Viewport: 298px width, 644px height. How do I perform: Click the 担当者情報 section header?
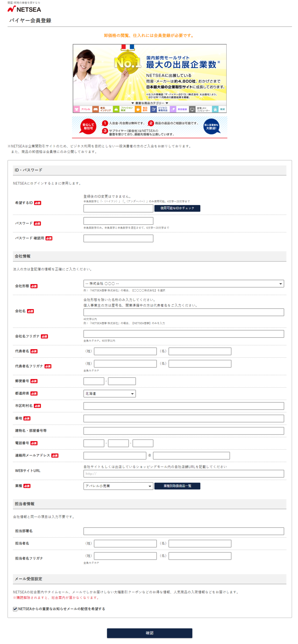tap(149, 504)
